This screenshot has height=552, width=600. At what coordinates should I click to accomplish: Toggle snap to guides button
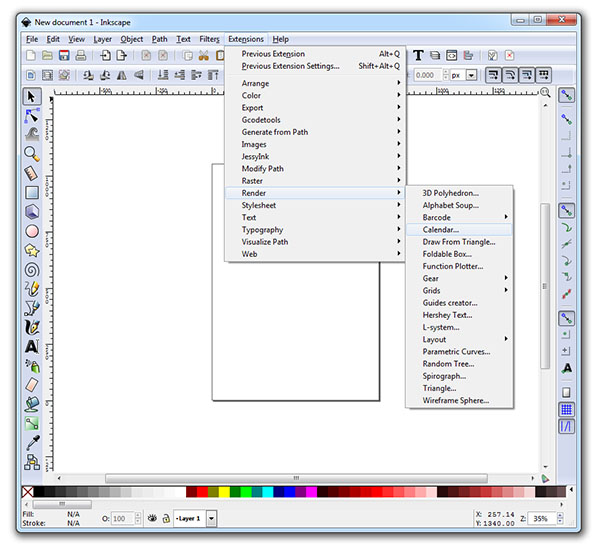point(566,426)
